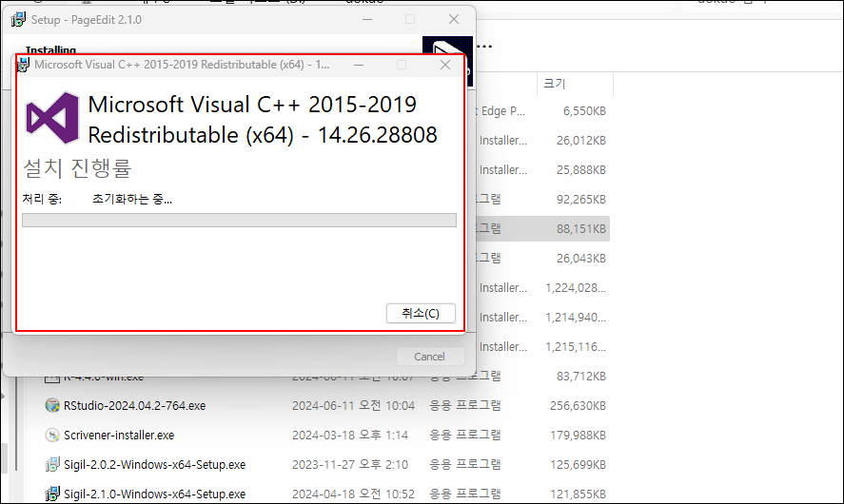Image resolution: width=844 pixels, height=504 pixels.
Task: Click the 25,888KB size cell
Action: (x=580, y=170)
